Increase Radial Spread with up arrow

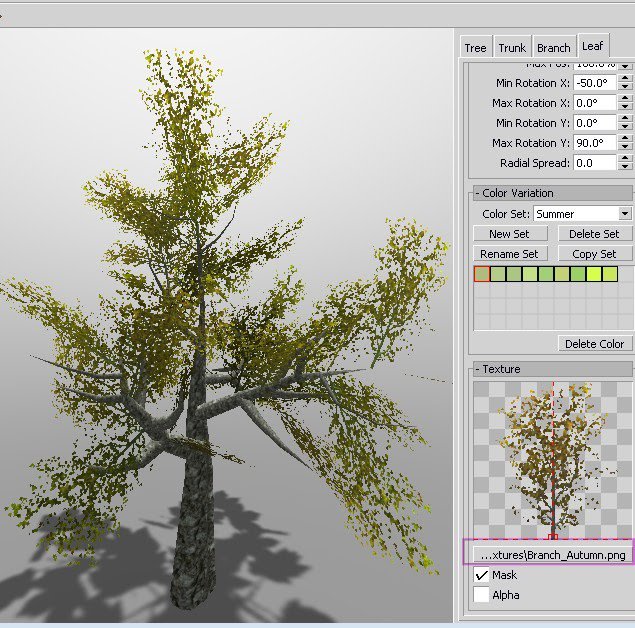coord(626,158)
